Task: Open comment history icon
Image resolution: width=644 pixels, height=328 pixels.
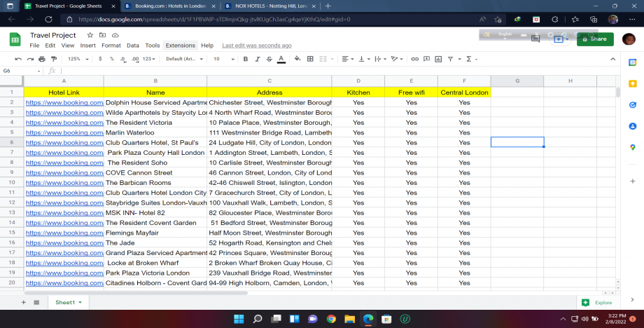Action: [x=535, y=39]
